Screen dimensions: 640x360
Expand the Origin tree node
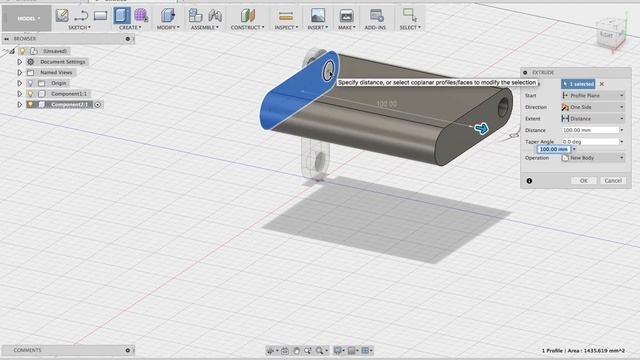pyautogui.click(x=19, y=83)
